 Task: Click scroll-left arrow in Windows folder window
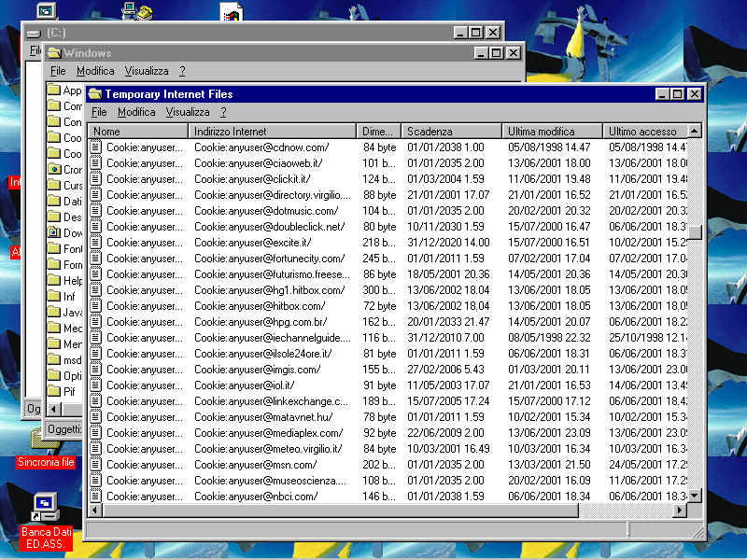(x=54, y=409)
